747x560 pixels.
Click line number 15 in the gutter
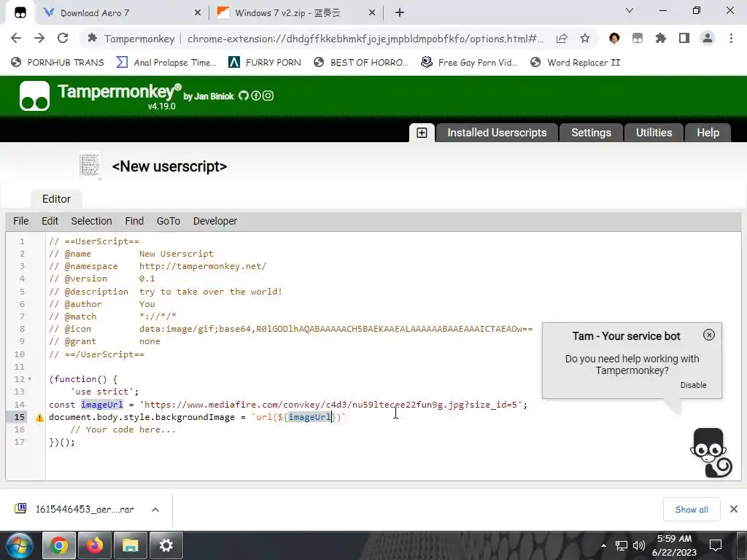click(x=19, y=417)
